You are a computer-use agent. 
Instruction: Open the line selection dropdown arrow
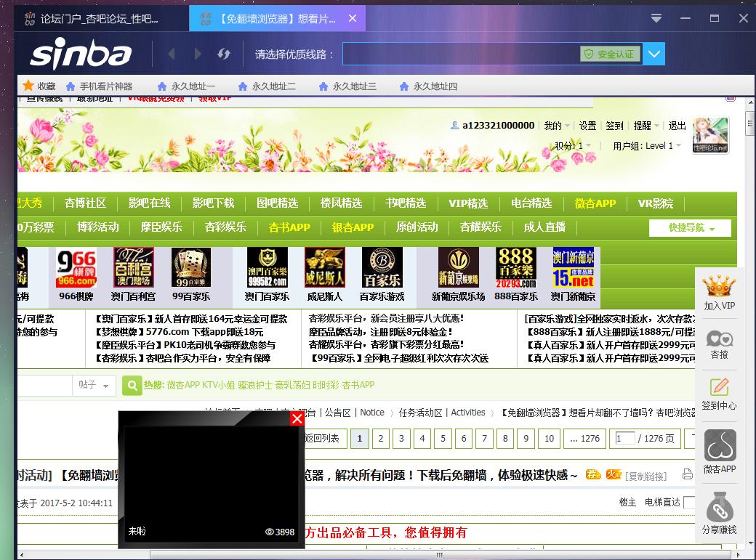click(x=654, y=54)
